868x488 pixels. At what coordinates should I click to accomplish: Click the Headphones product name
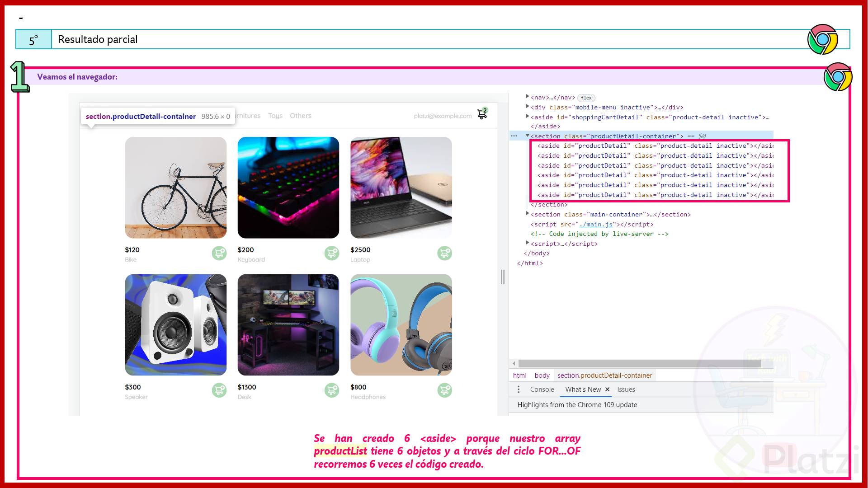(368, 397)
